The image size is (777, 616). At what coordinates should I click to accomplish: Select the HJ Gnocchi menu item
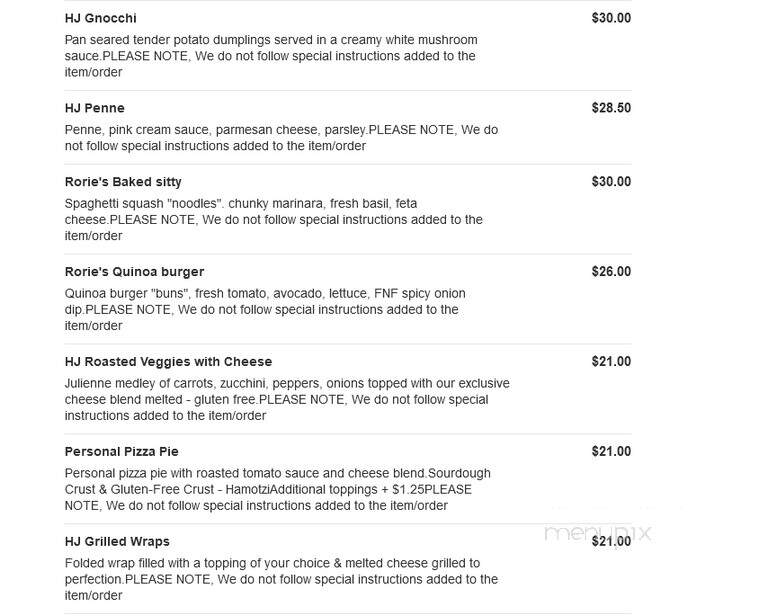(101, 18)
